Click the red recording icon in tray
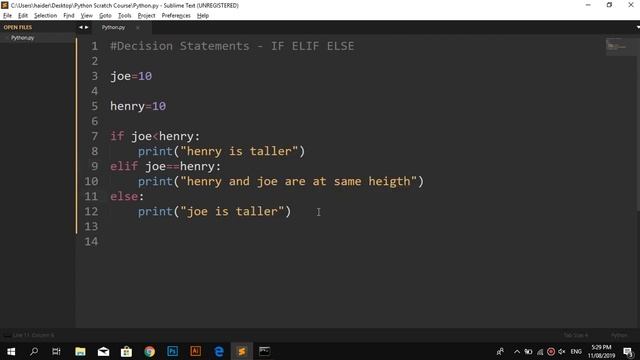Screen dimensions: 640x360 click(x=551, y=351)
